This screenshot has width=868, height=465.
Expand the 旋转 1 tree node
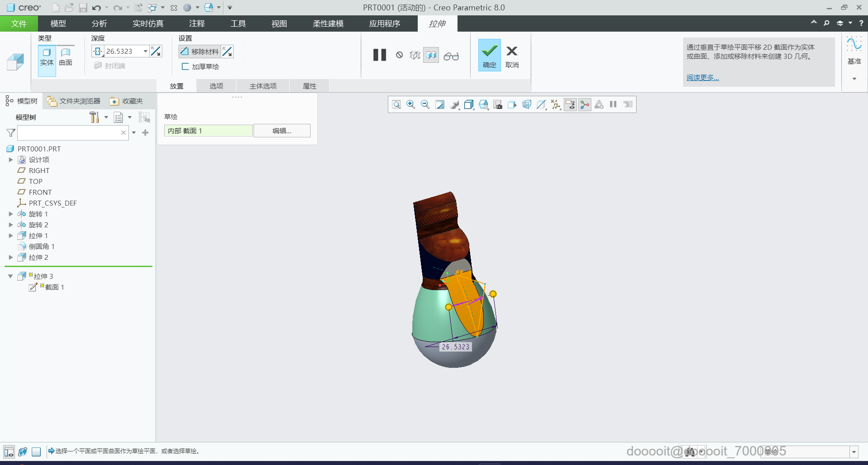coord(11,214)
